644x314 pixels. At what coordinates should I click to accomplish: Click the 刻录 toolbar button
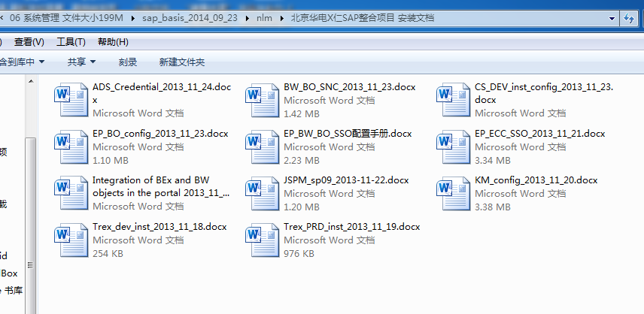tap(128, 62)
